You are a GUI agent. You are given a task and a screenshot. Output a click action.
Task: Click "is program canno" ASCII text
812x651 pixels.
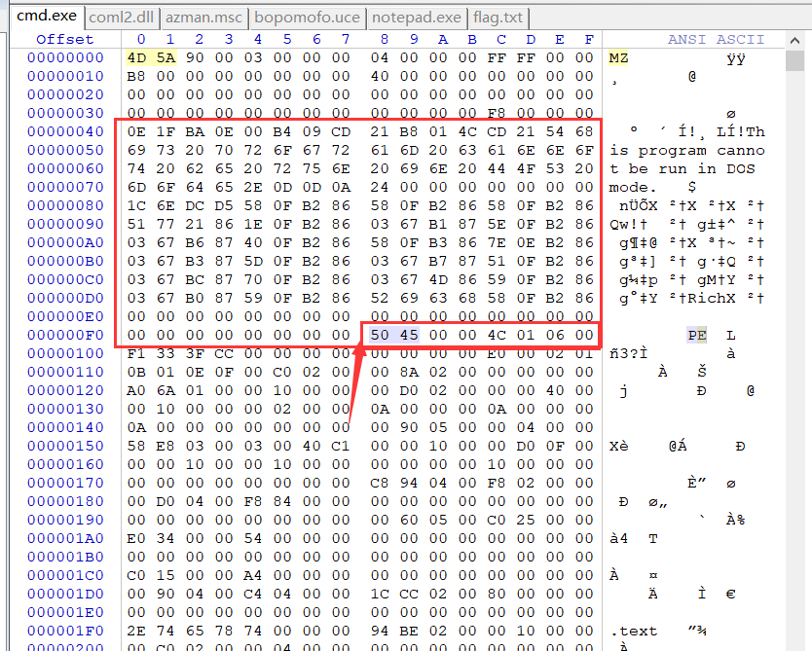pyautogui.click(x=687, y=150)
